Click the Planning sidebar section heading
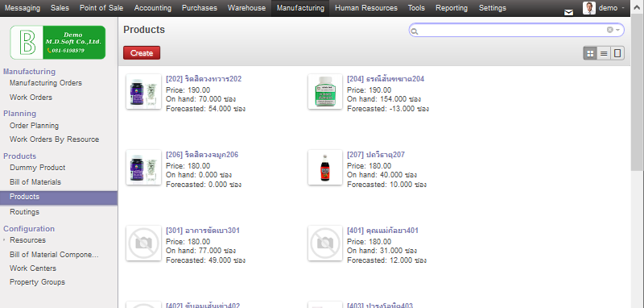The height and width of the screenshot is (308, 644). (19, 114)
